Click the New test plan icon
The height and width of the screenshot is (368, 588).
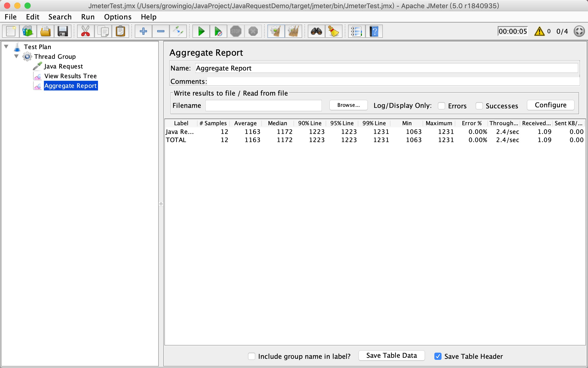11,31
